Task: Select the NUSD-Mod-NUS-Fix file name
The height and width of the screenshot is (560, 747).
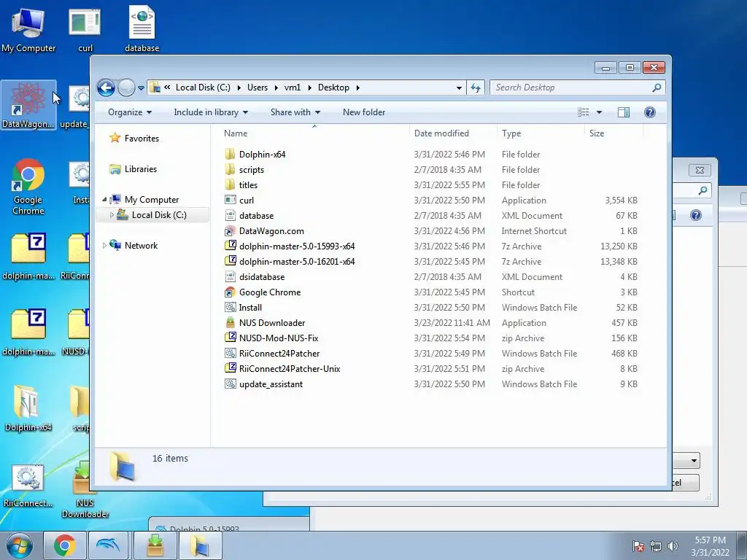Action: (x=279, y=338)
